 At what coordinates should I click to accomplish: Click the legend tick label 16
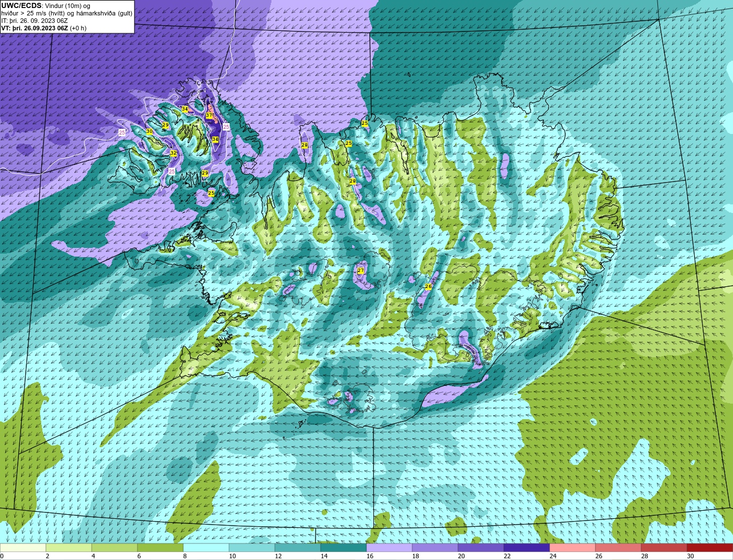click(369, 555)
